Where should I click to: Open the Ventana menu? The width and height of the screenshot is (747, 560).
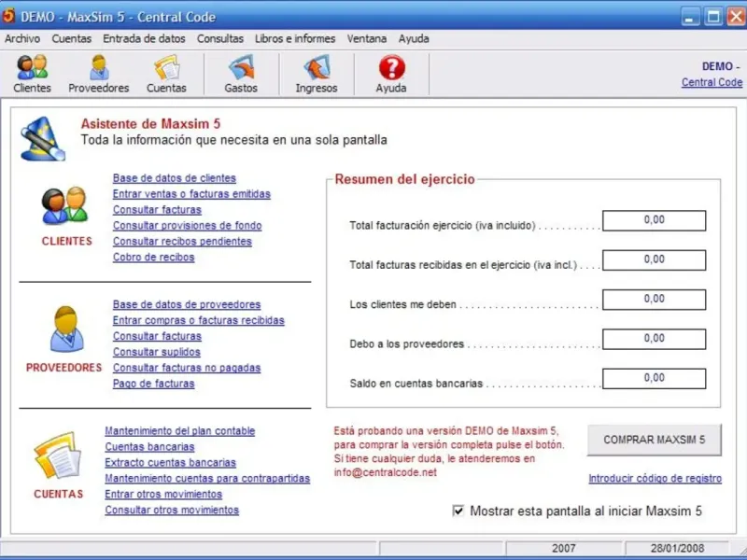[366, 38]
